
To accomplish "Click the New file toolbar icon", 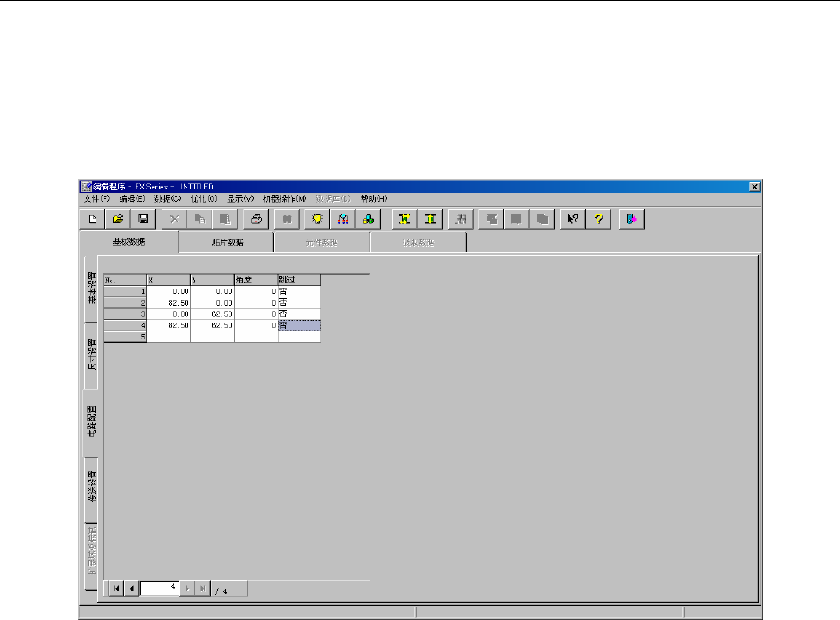I will [x=93, y=219].
